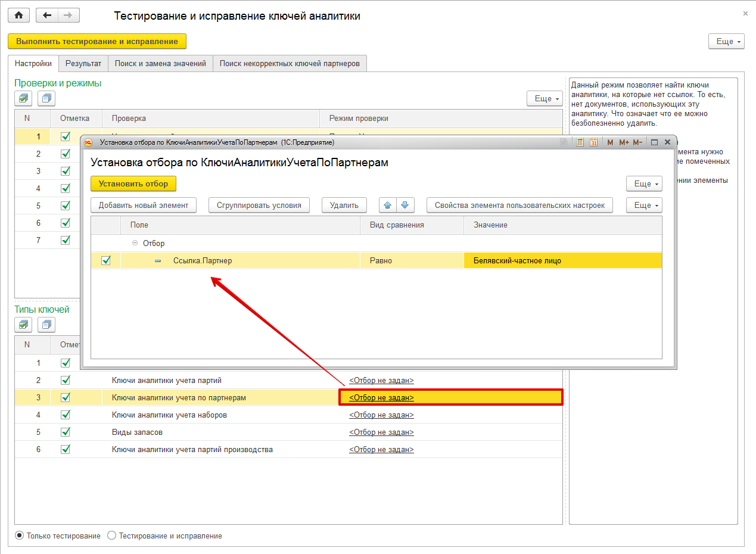Switch to the Результат tab

tap(83, 63)
